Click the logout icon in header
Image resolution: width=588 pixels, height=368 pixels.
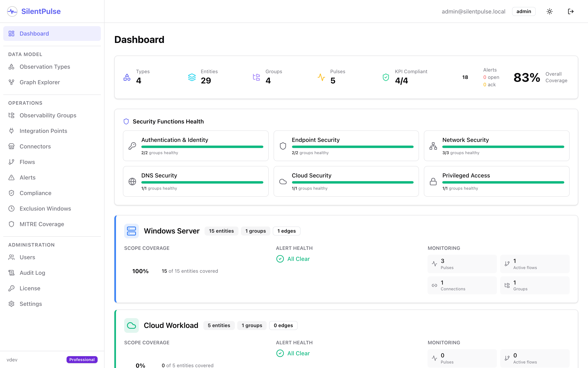point(571,11)
